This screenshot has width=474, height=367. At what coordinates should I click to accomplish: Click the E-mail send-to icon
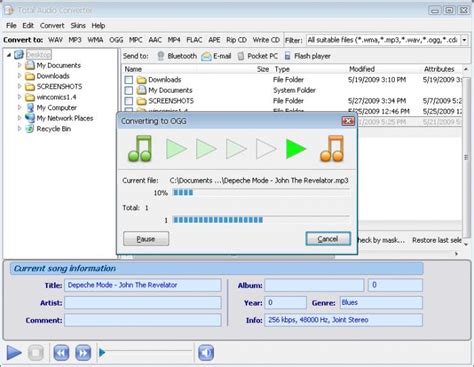[206, 56]
